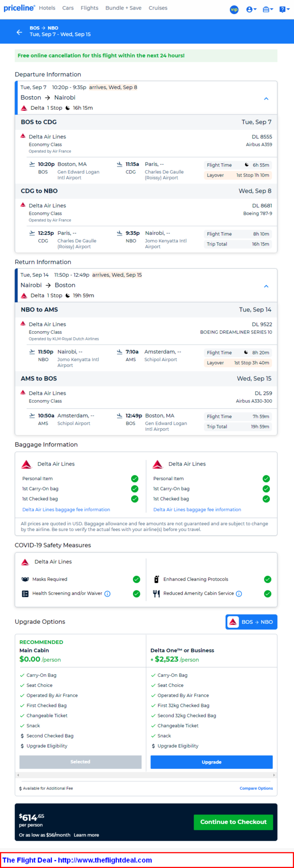The image size is (294, 868).
Task: Click the +$2,523 /person upgrade price
Action: click(175, 659)
